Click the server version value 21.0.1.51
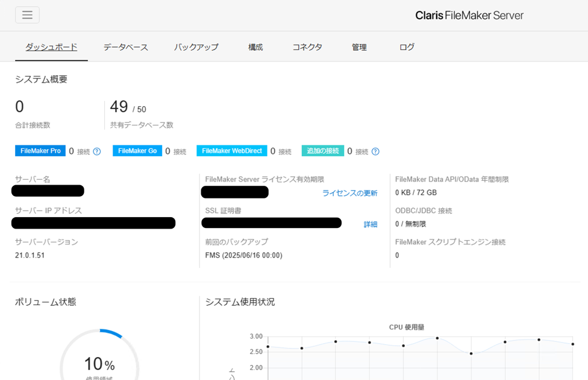588x380 pixels. coord(30,255)
